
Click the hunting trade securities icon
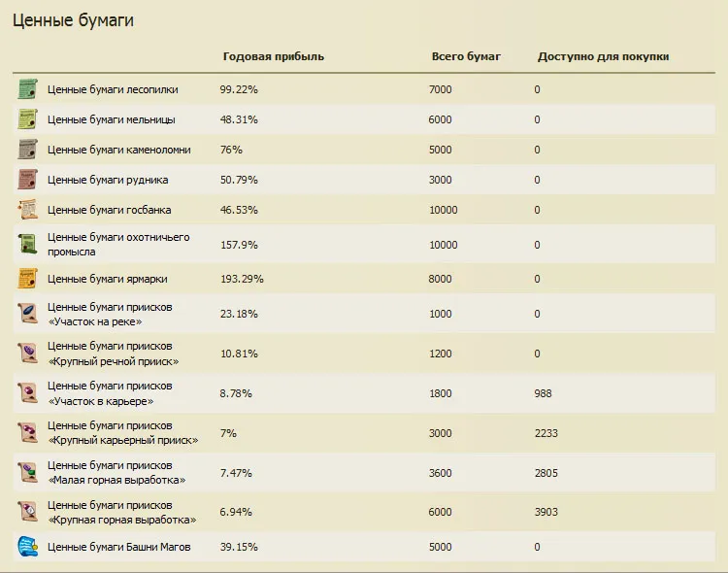click(x=27, y=244)
